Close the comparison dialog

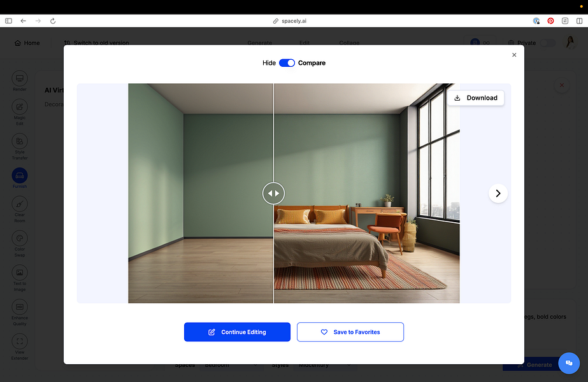tap(514, 55)
